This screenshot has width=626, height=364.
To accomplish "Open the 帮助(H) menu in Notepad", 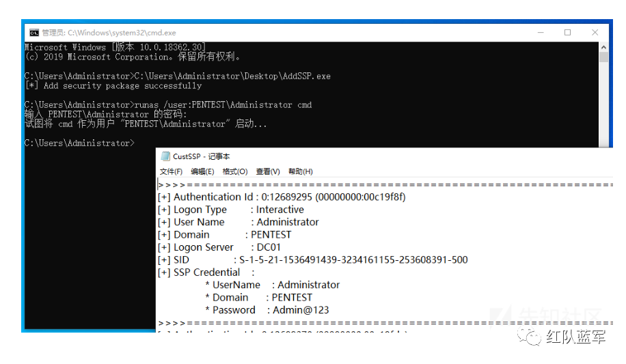I will point(301,171).
